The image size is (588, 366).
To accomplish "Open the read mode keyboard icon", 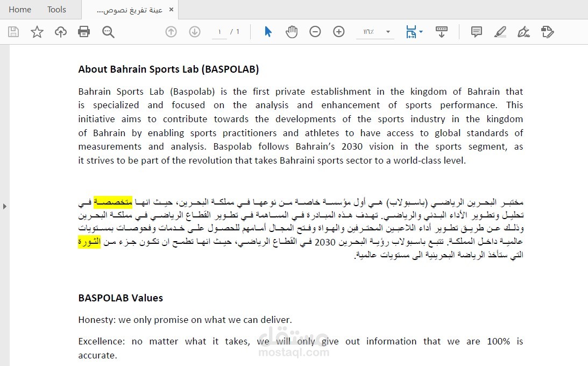I will click(x=441, y=32).
